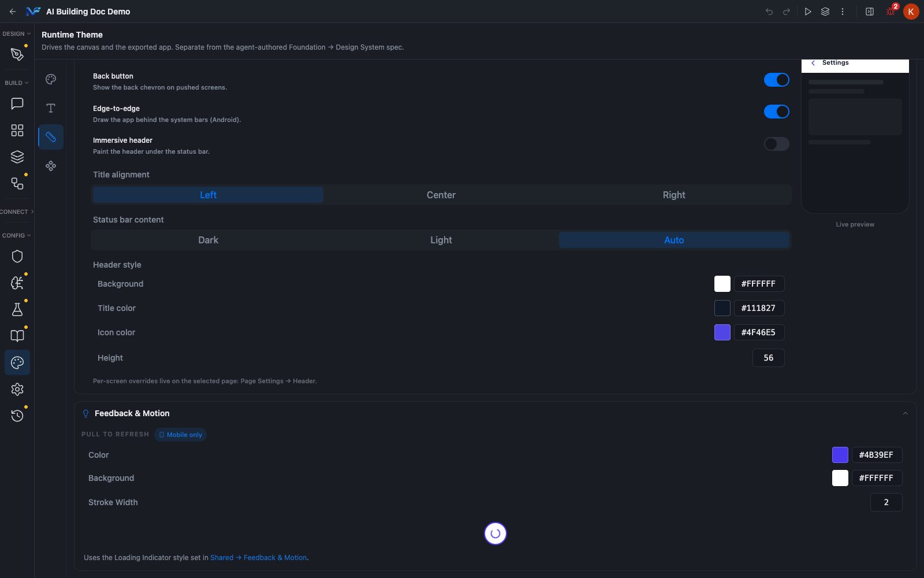
Task: Redo the last change
Action: coord(787,12)
